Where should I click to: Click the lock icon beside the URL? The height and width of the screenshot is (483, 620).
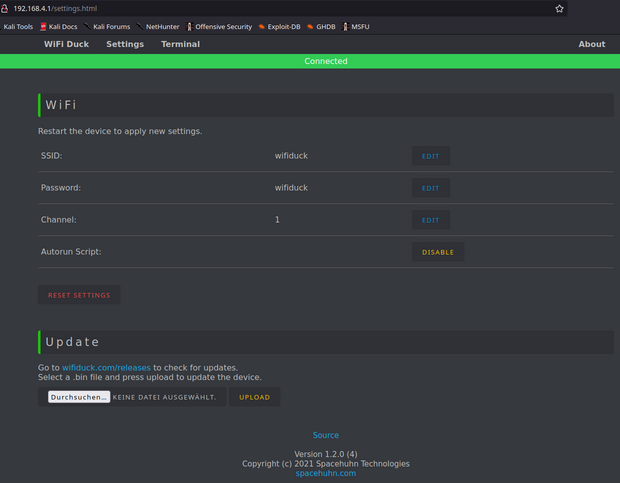(5, 8)
